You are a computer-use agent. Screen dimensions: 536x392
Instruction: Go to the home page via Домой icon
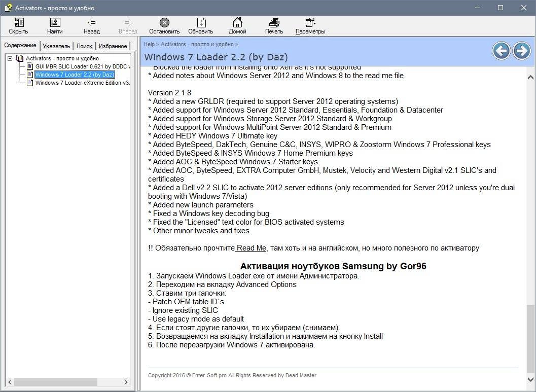point(237,23)
